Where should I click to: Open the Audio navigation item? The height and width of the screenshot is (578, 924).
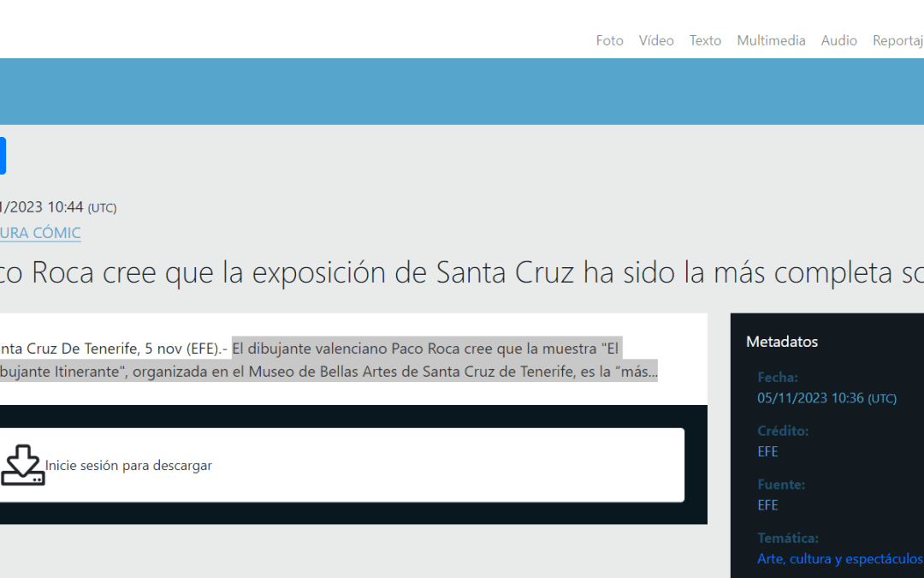[x=838, y=41]
